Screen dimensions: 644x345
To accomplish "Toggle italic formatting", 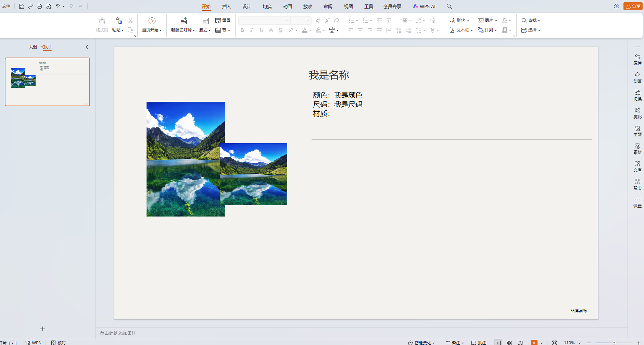I will 252,30.
